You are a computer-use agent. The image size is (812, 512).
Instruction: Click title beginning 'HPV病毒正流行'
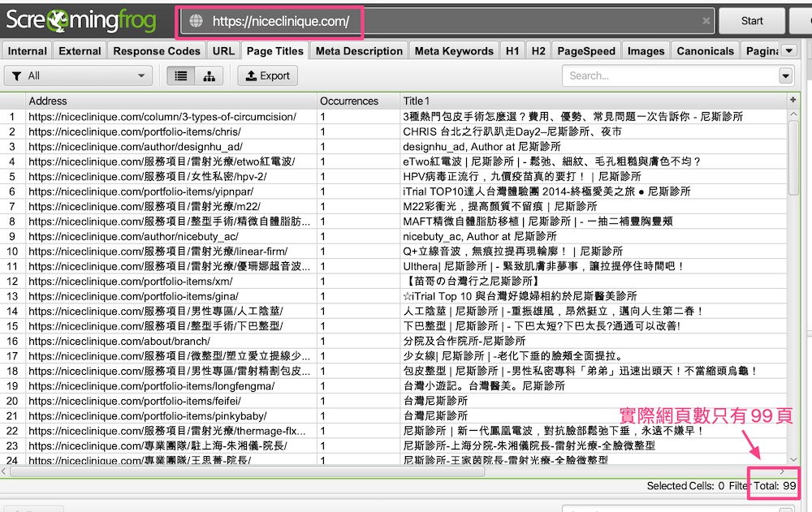click(522, 177)
